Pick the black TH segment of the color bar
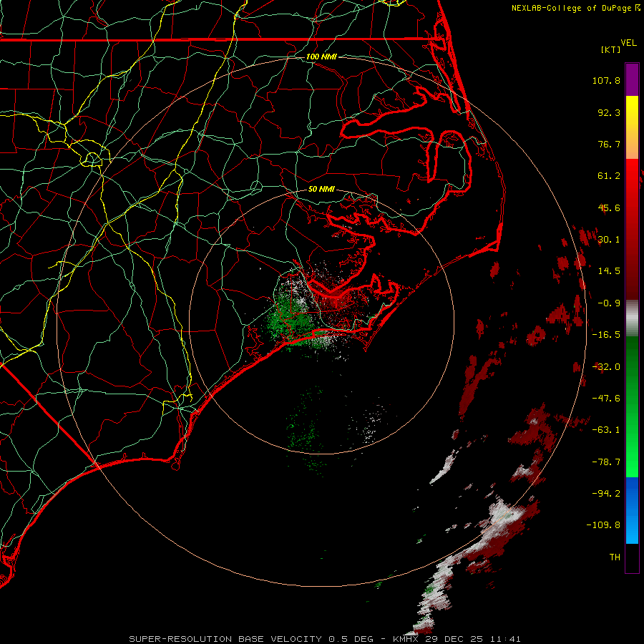The image size is (644, 644). click(632, 557)
